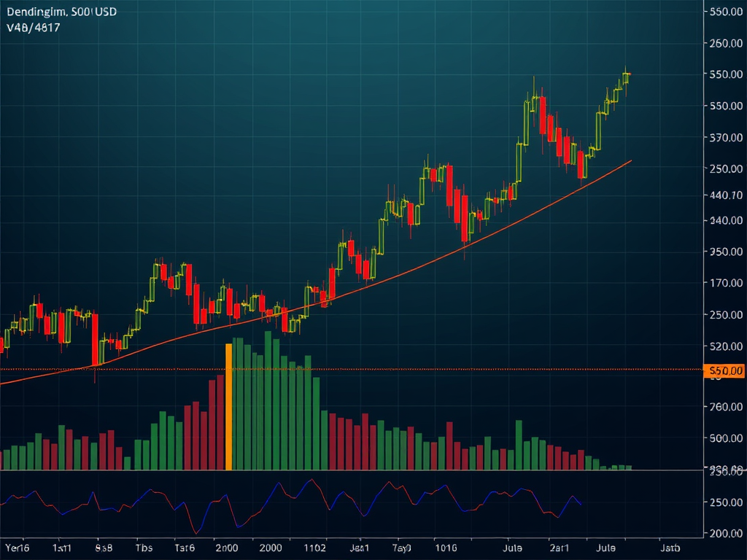Screen dimensions: 747x560
Task: Click the latest candle at chart's top right
Action: [626, 77]
